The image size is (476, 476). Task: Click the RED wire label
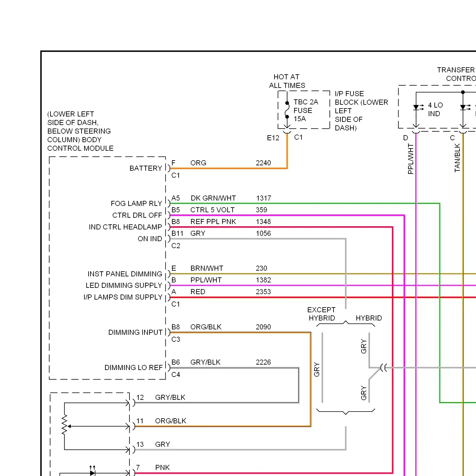coord(198,292)
